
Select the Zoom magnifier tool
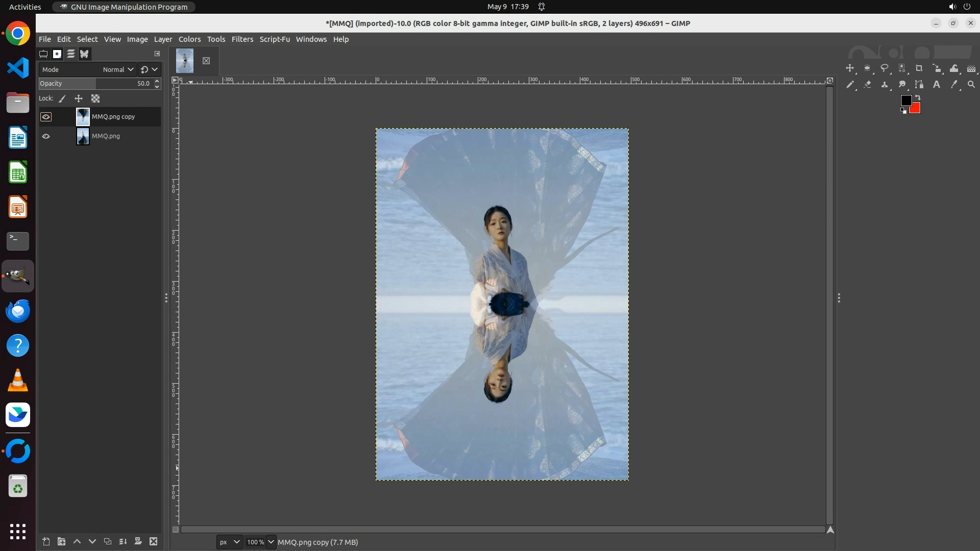(971, 85)
